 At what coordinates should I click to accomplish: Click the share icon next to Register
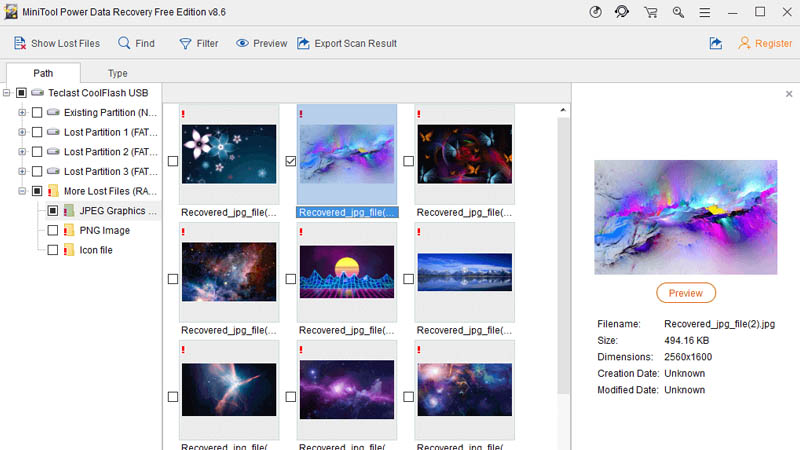coord(716,43)
